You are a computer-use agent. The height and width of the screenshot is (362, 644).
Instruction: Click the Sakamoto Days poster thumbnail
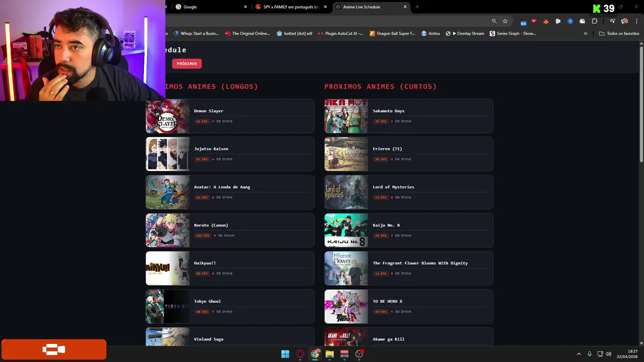(x=346, y=116)
